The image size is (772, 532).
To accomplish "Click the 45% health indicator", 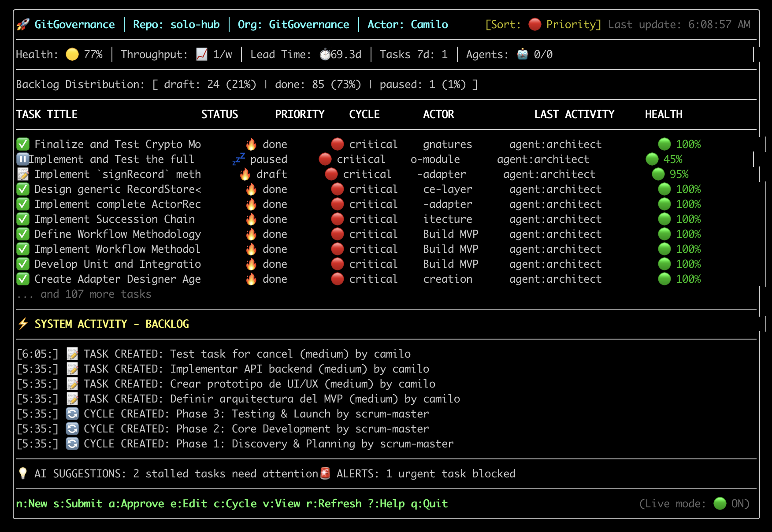I will coord(664,159).
